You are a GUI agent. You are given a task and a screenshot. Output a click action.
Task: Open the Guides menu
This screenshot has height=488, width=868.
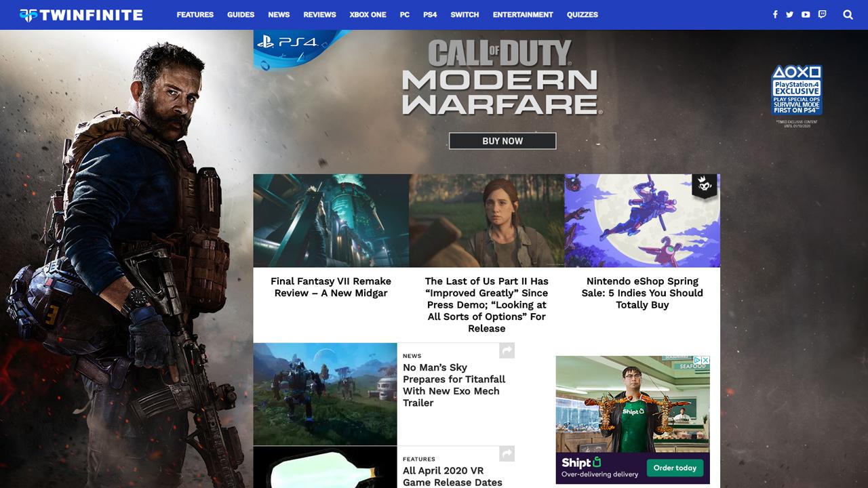[x=241, y=14]
